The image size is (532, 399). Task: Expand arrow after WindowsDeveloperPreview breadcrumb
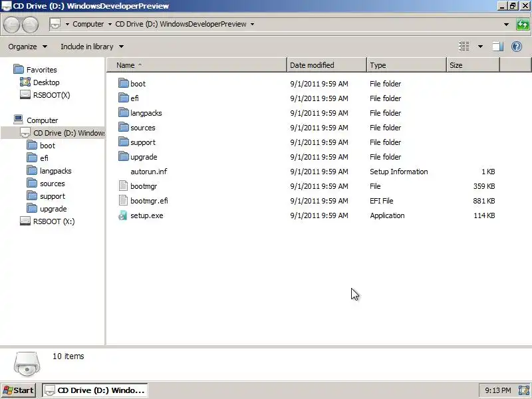click(x=252, y=24)
